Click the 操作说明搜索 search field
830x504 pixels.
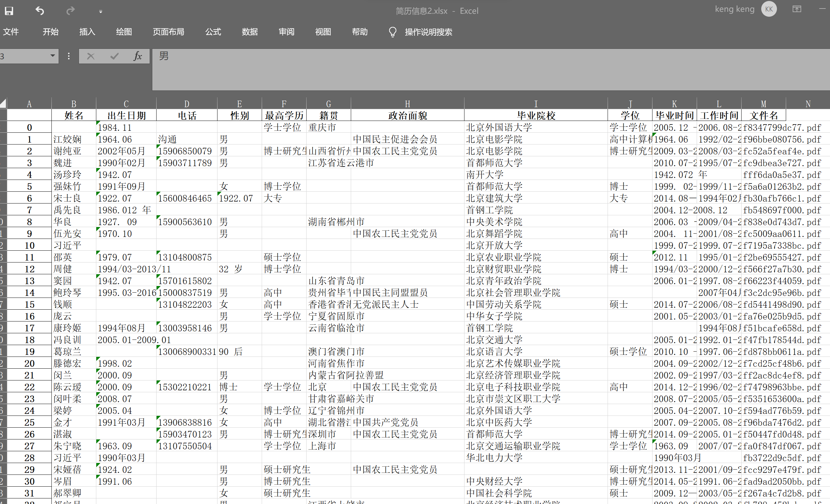[428, 32]
